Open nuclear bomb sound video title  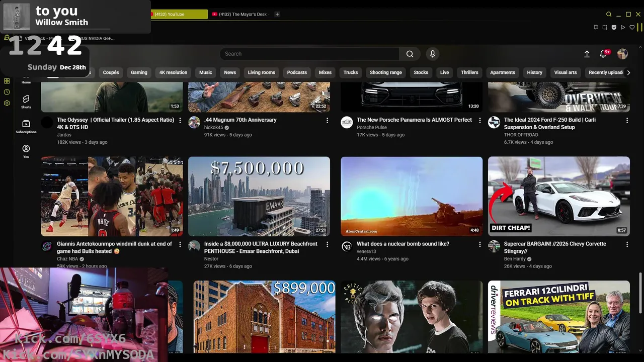click(x=403, y=244)
